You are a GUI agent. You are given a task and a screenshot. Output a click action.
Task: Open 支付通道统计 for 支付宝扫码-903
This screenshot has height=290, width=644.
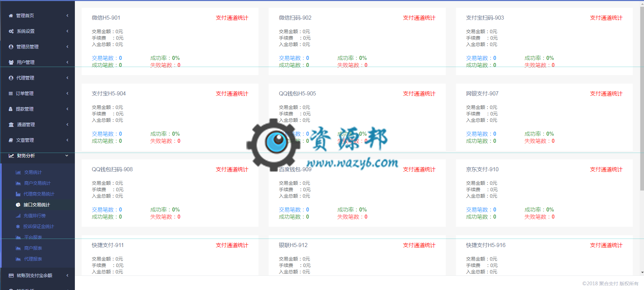[x=606, y=18]
